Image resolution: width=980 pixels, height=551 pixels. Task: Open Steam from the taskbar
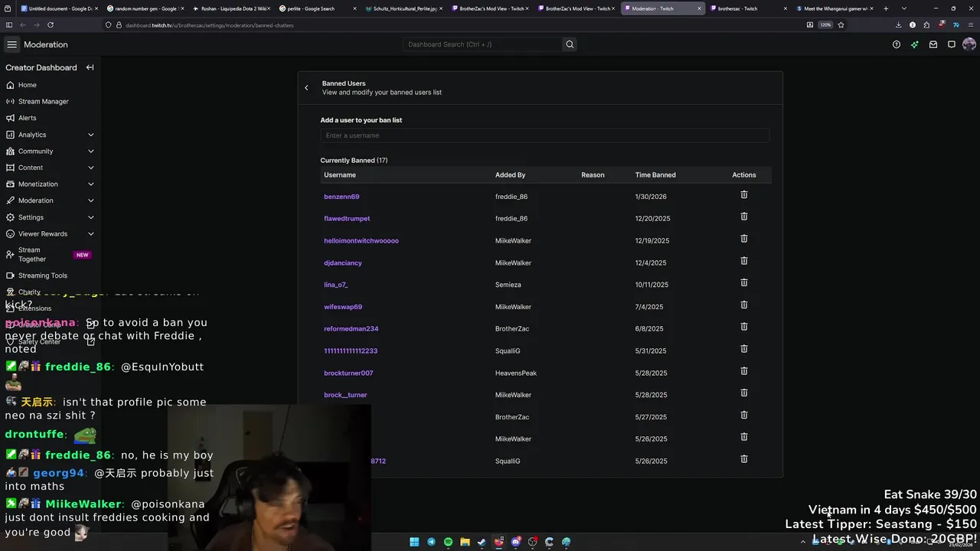482,542
